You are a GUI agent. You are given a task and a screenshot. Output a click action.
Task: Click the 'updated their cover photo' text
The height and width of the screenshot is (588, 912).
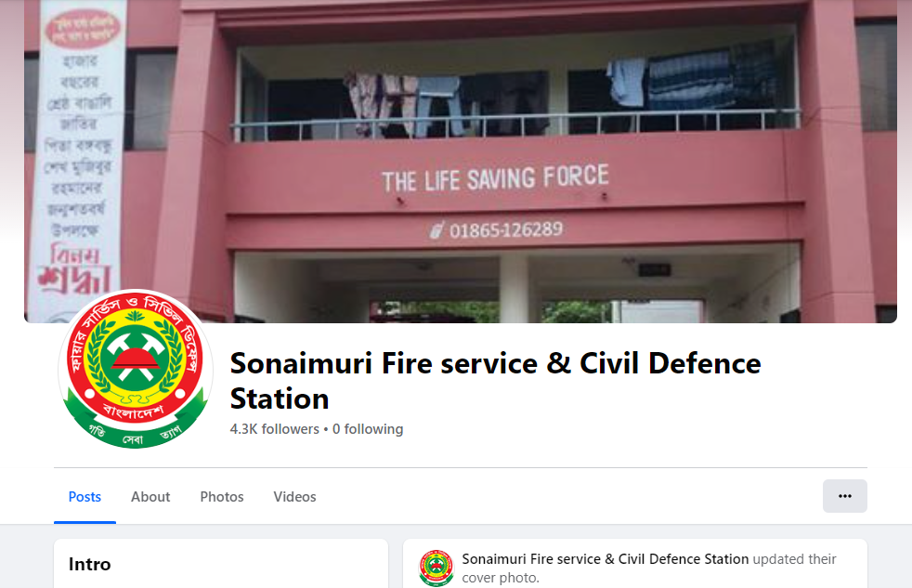(649, 568)
